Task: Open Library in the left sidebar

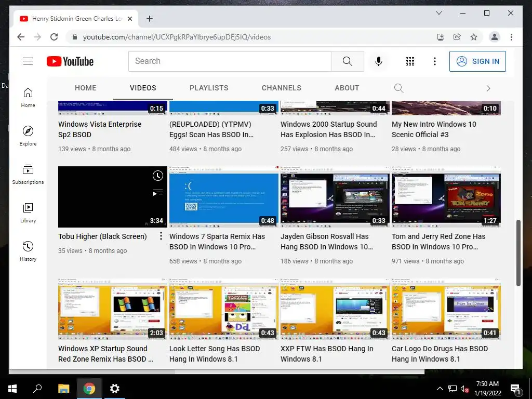Action: [28, 212]
